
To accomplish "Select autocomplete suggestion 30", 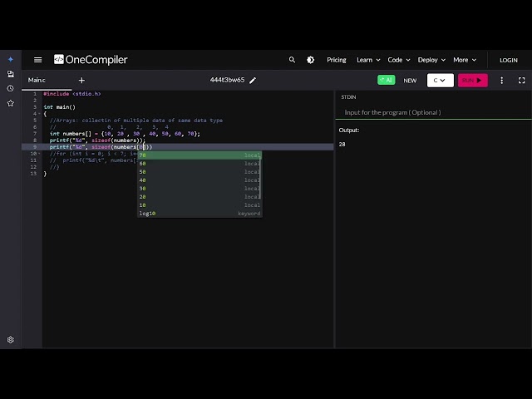I will click(x=199, y=189).
